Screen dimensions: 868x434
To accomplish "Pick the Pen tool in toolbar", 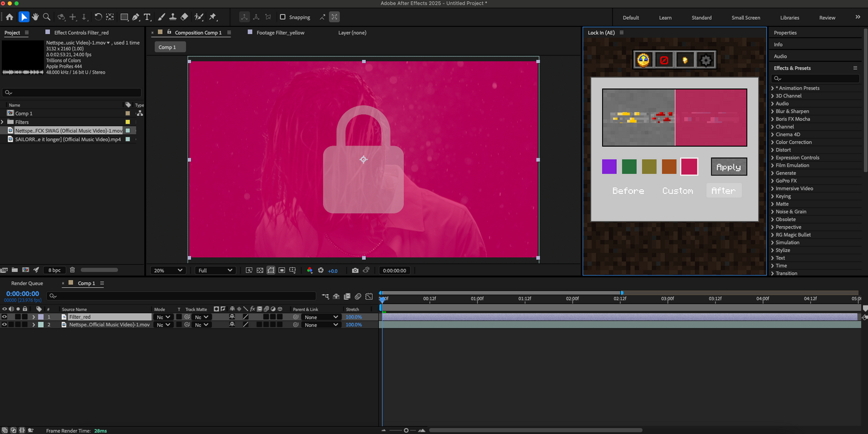I will pos(136,17).
